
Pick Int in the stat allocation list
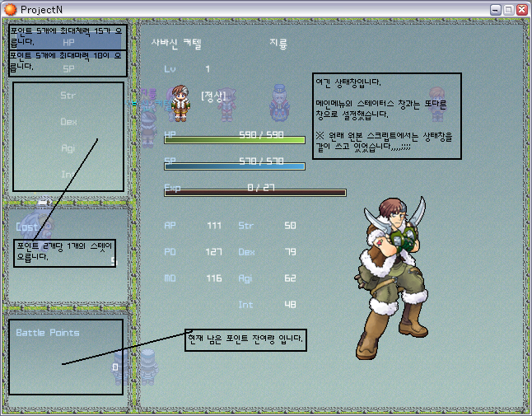[68, 174]
